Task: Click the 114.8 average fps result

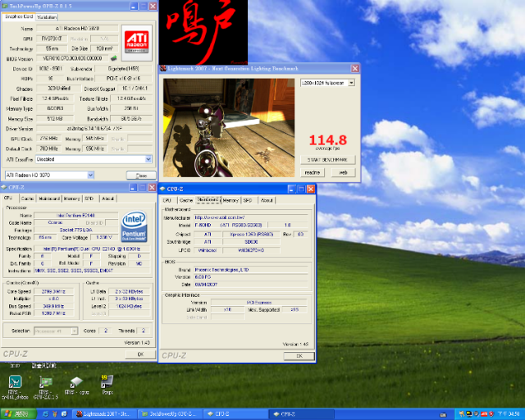Action: (x=328, y=140)
